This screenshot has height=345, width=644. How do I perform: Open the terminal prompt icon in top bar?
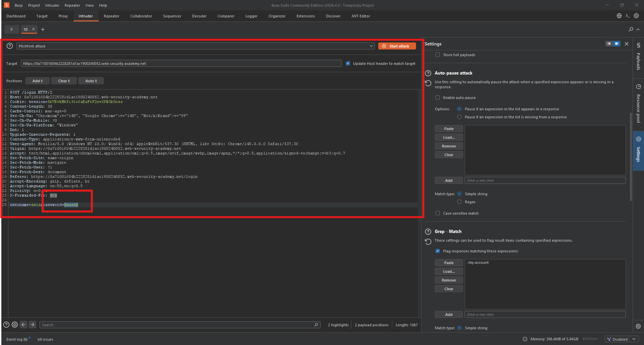(x=628, y=16)
